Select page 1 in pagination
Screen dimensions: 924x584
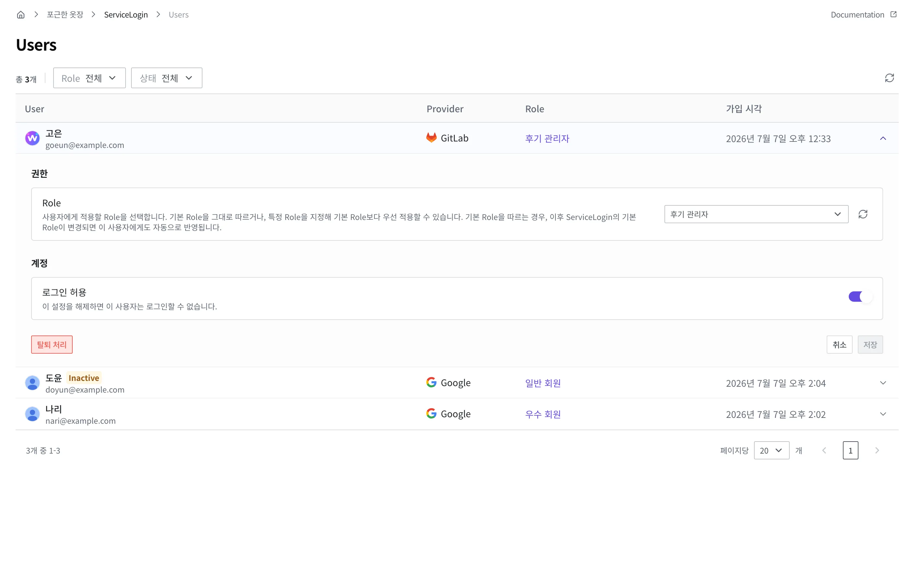click(x=850, y=450)
